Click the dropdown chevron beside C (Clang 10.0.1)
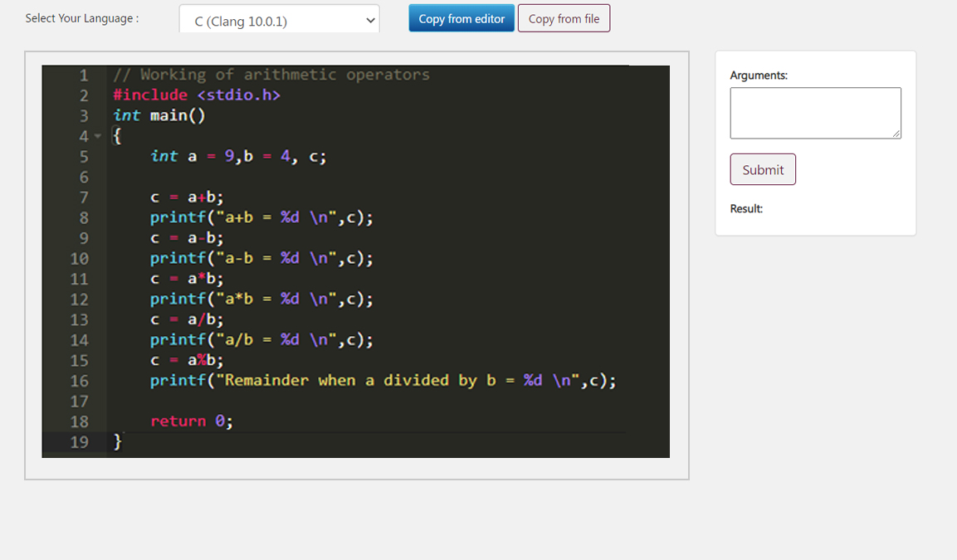The height and width of the screenshot is (560, 957). (x=370, y=21)
